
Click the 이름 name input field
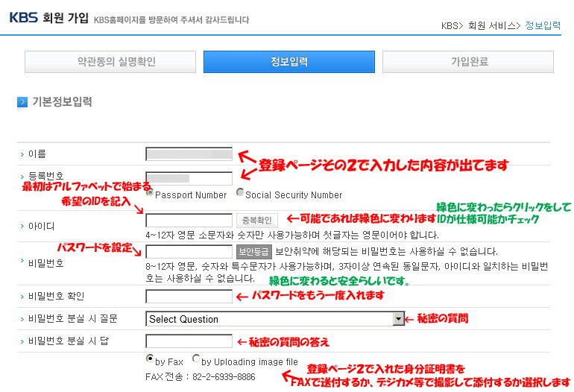pos(189,154)
